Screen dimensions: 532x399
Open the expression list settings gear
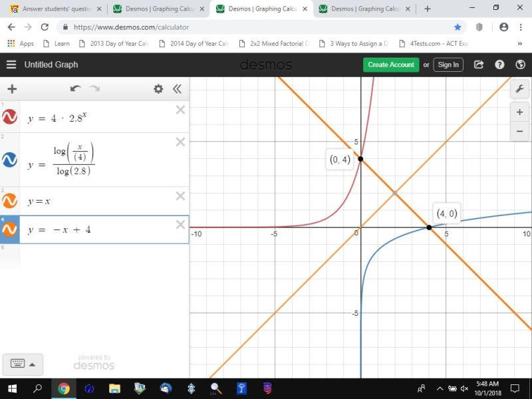point(158,89)
